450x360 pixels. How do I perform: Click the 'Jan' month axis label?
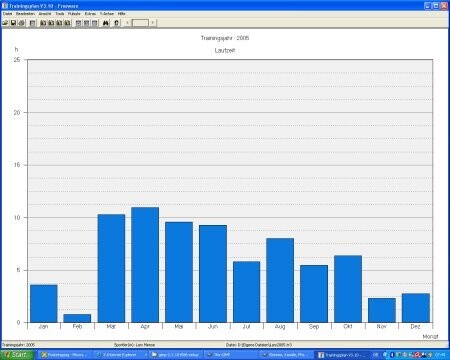[44, 327]
